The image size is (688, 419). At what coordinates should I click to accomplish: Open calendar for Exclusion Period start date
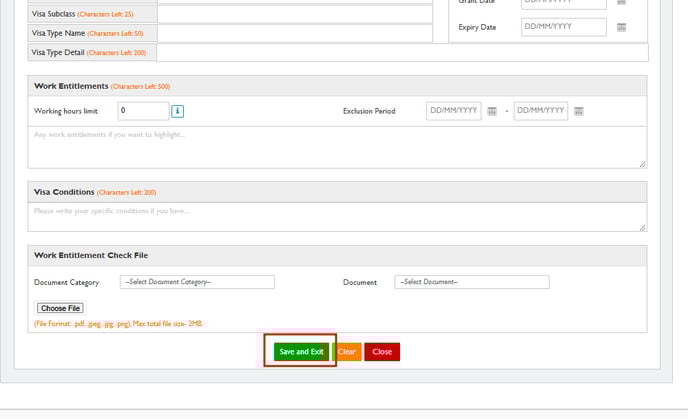pyautogui.click(x=492, y=111)
